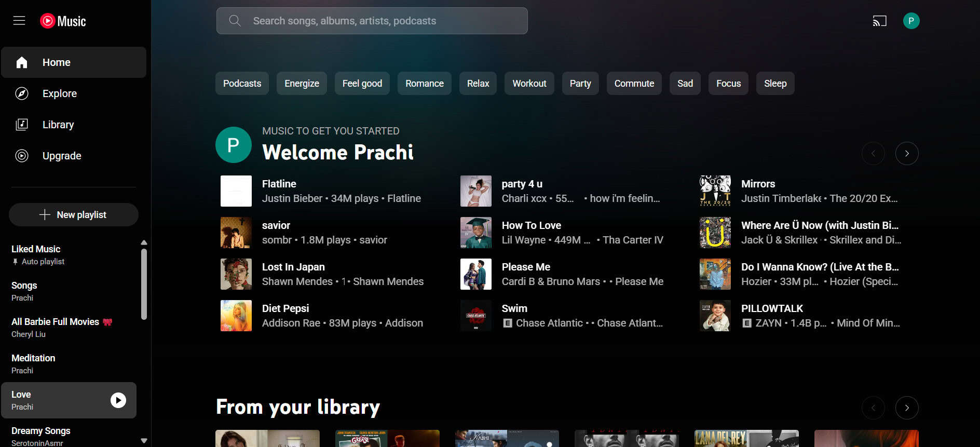Open the Cast to device icon
This screenshot has height=447, width=980.
pyautogui.click(x=879, y=21)
